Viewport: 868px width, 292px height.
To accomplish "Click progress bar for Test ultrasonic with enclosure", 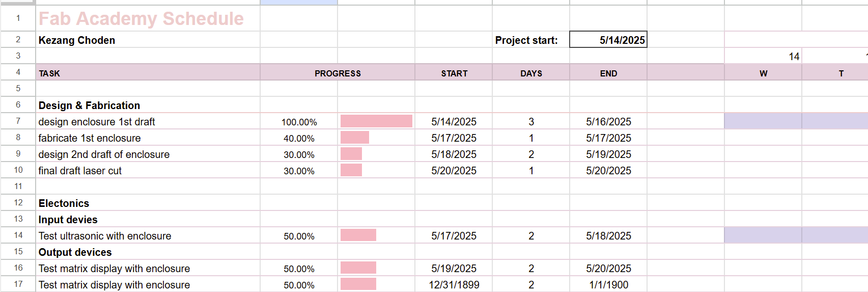I will 358,235.
